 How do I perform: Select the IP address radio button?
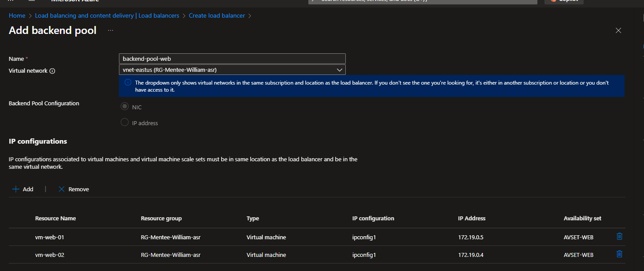click(x=125, y=123)
